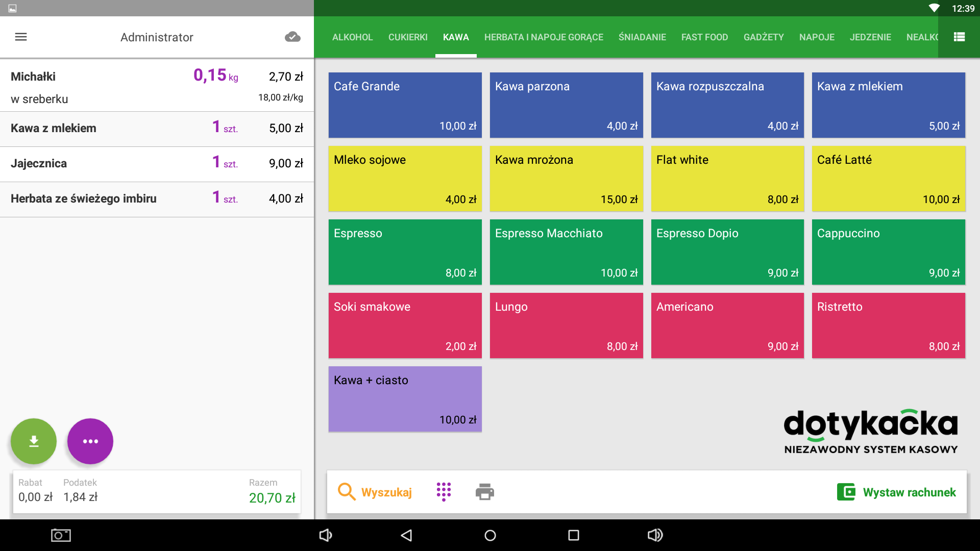Select the FAST FOOD tab
The image size is (980, 551).
pos(704,37)
